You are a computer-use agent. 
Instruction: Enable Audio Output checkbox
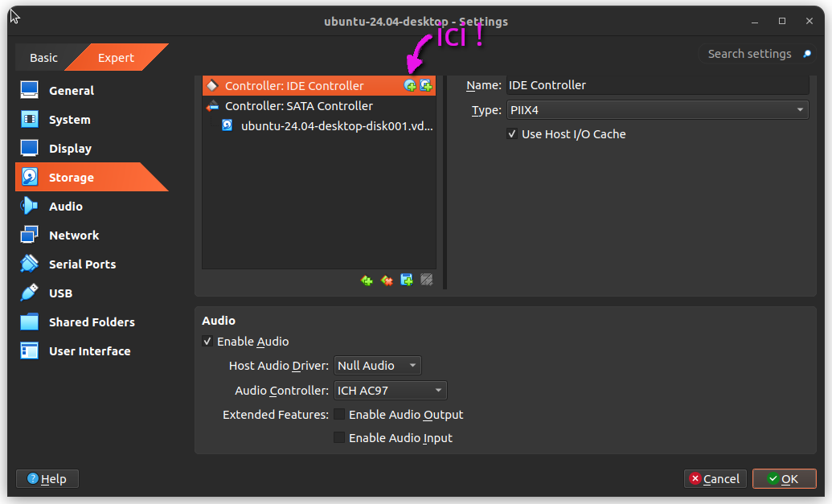point(340,415)
